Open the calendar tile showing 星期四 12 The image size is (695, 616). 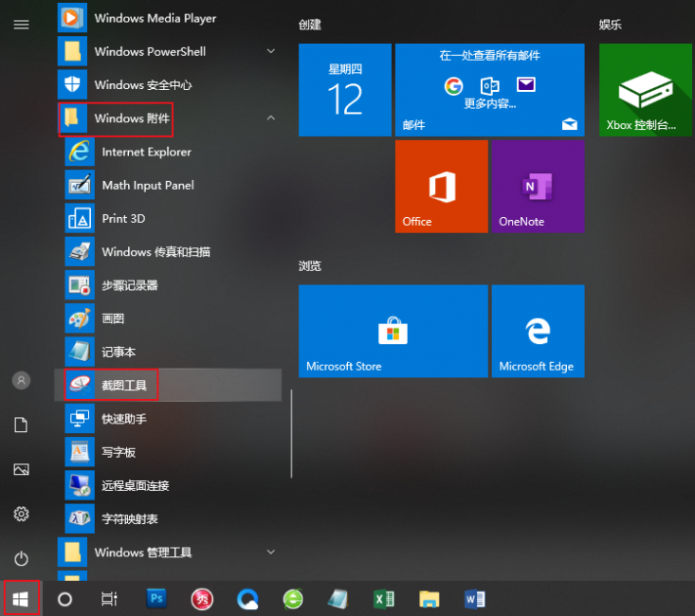coord(345,89)
